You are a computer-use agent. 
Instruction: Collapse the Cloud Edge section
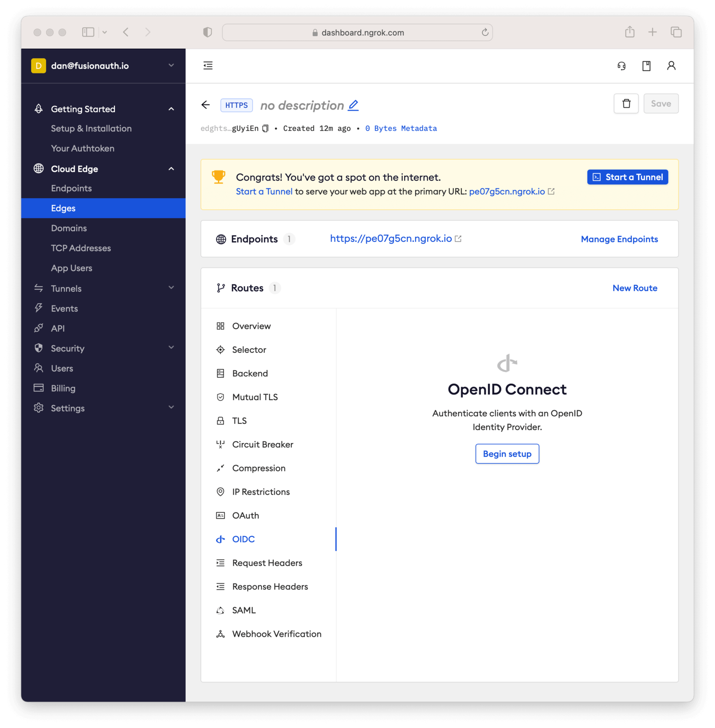click(x=171, y=169)
